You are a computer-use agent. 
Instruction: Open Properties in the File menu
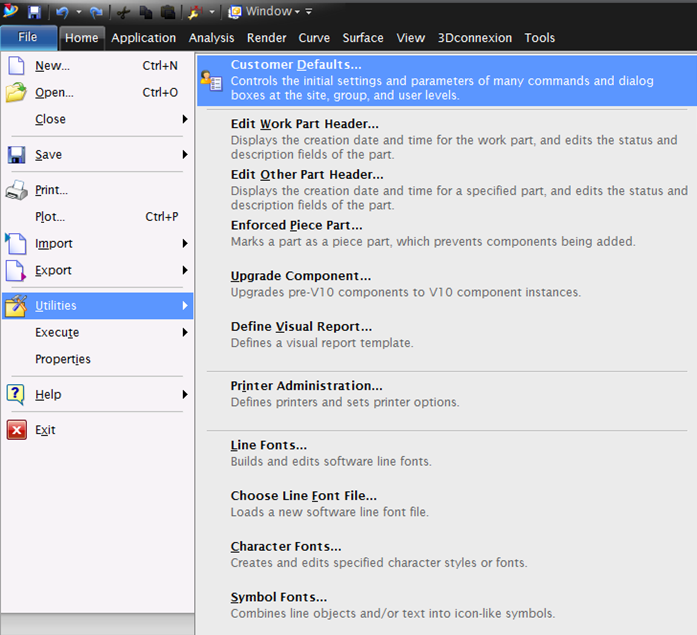(x=63, y=359)
